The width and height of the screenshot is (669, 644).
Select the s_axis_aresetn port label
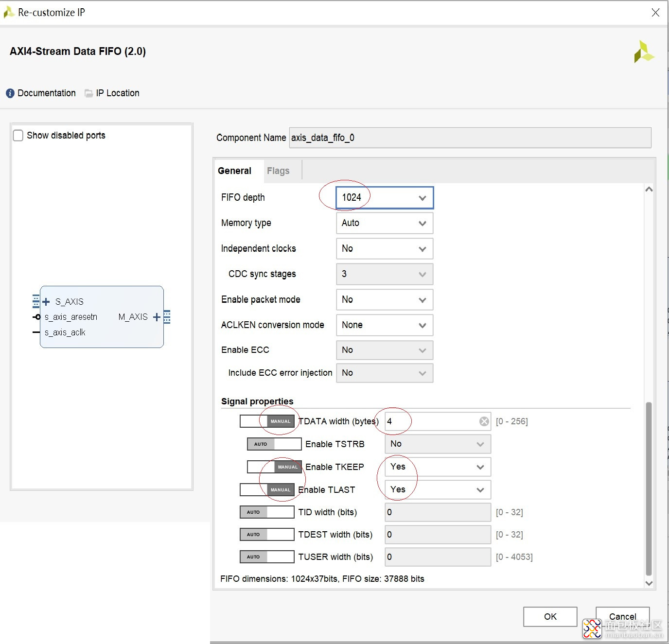(x=71, y=317)
